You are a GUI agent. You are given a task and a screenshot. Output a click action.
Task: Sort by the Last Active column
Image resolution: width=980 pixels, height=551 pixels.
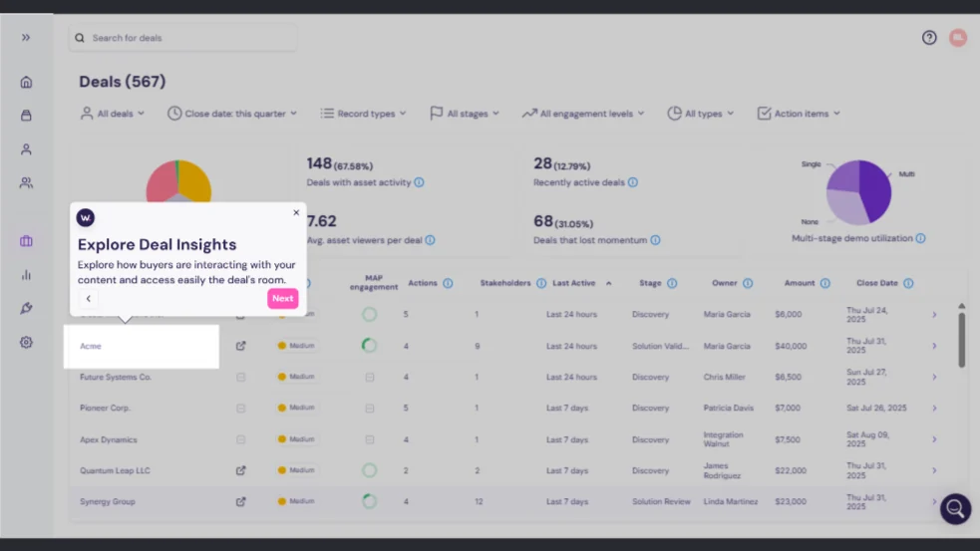coord(574,283)
